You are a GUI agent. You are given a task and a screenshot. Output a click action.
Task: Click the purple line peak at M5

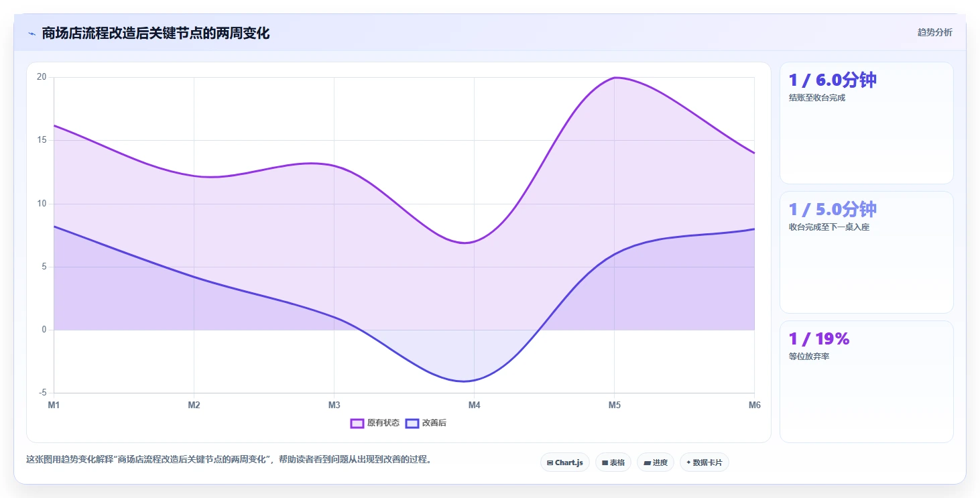614,78
